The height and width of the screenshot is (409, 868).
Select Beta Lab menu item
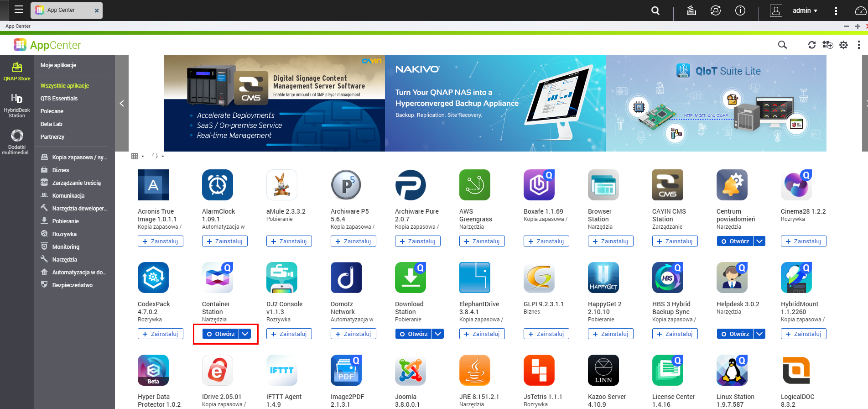click(52, 124)
